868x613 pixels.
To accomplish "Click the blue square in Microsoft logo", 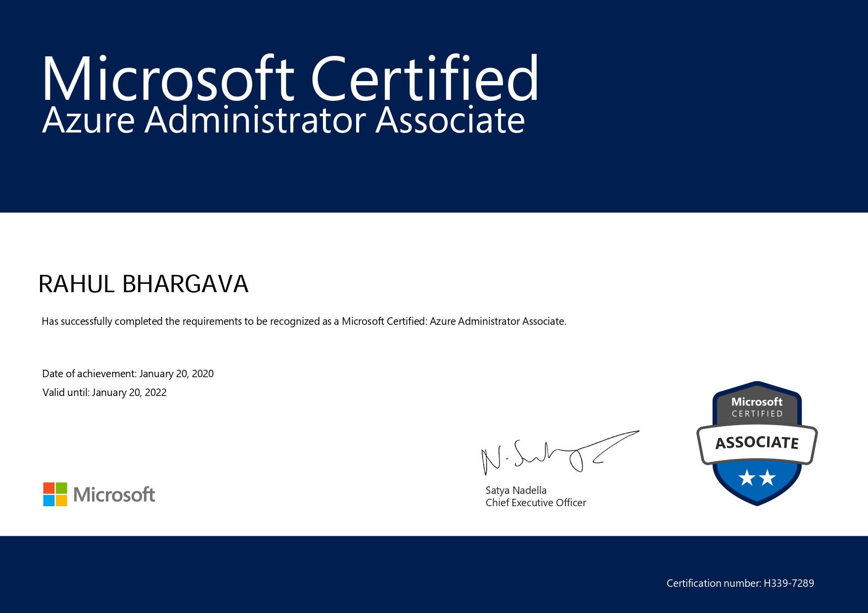I will click(48, 501).
